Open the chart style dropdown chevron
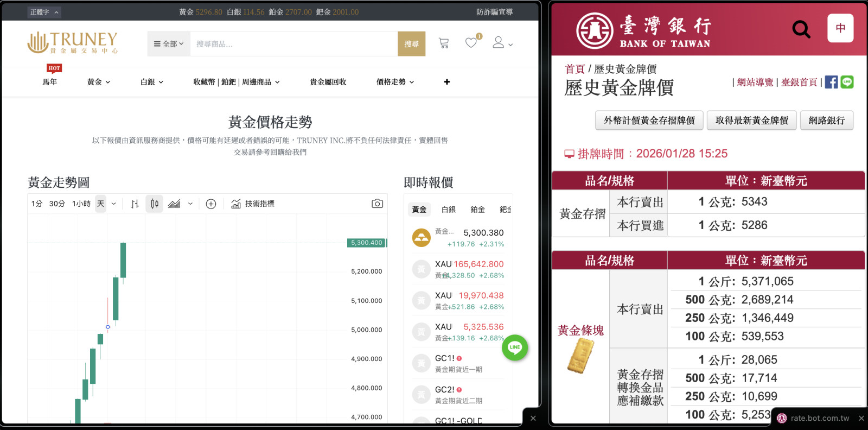 (190, 204)
